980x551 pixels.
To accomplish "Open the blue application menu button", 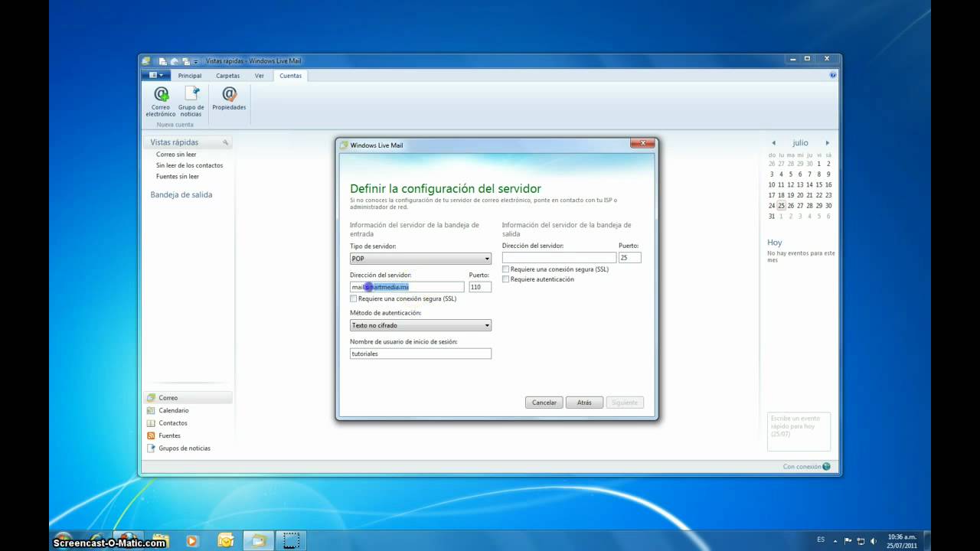I will pyautogui.click(x=155, y=75).
